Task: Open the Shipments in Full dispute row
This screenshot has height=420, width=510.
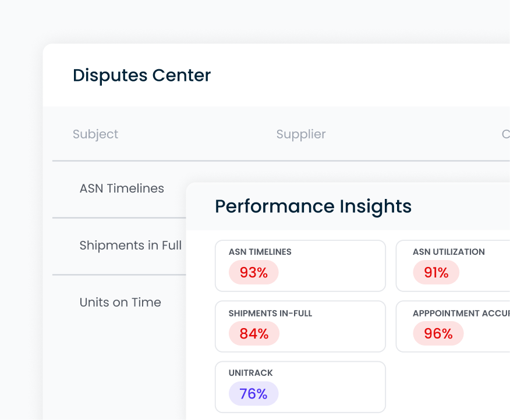Action: coord(130,245)
